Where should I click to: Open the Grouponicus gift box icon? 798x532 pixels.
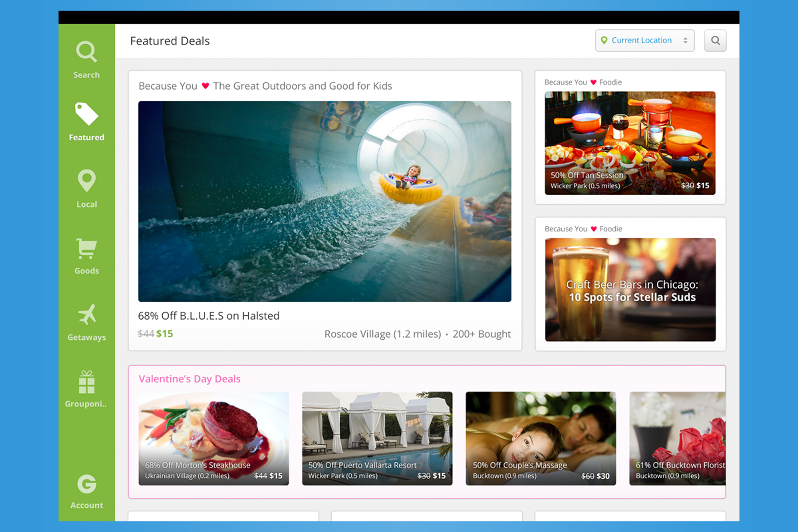(86, 382)
